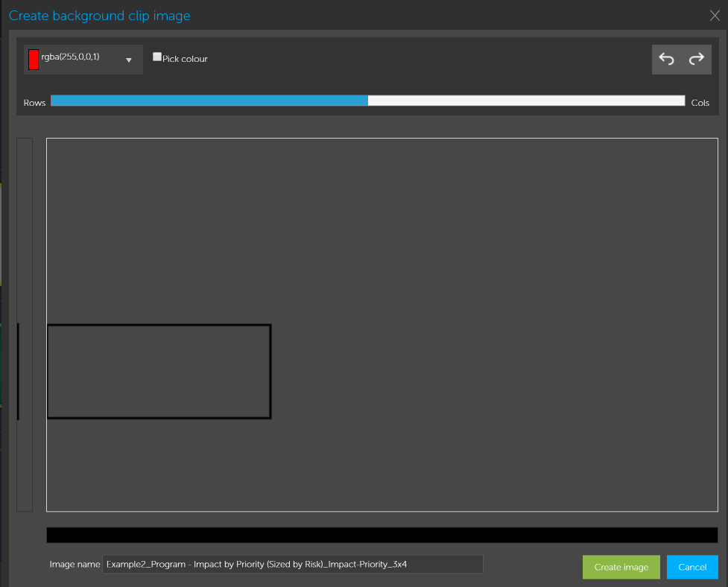This screenshot has height=587, width=728.
Task: Click the Rows label
Action: click(34, 103)
